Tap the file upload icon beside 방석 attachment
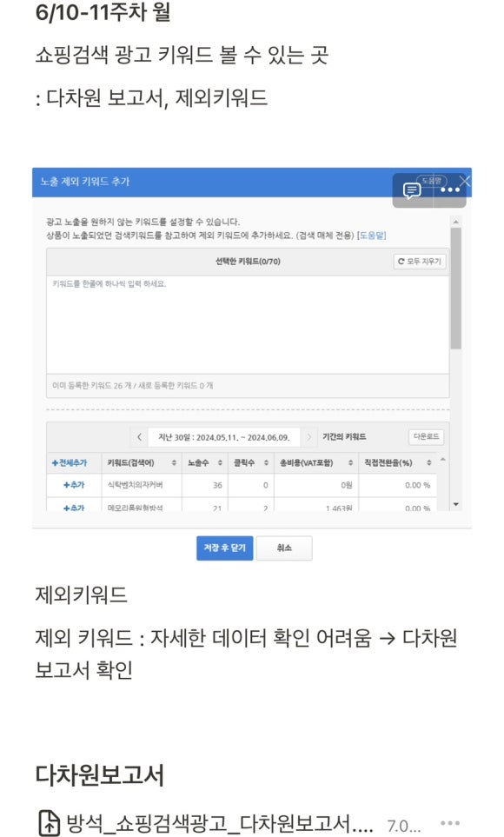This screenshot has width=504, height=837. (x=49, y=822)
